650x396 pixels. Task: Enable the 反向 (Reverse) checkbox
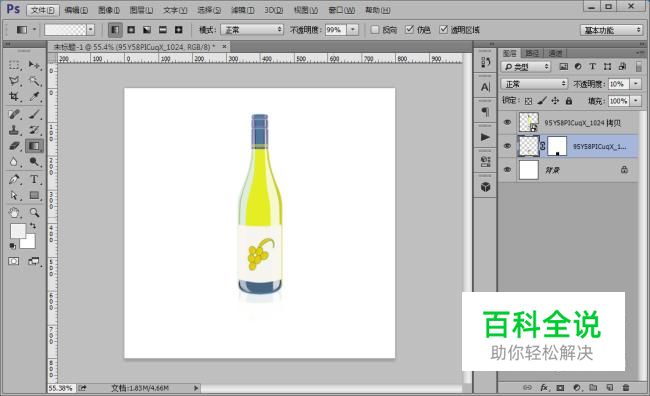tap(375, 30)
